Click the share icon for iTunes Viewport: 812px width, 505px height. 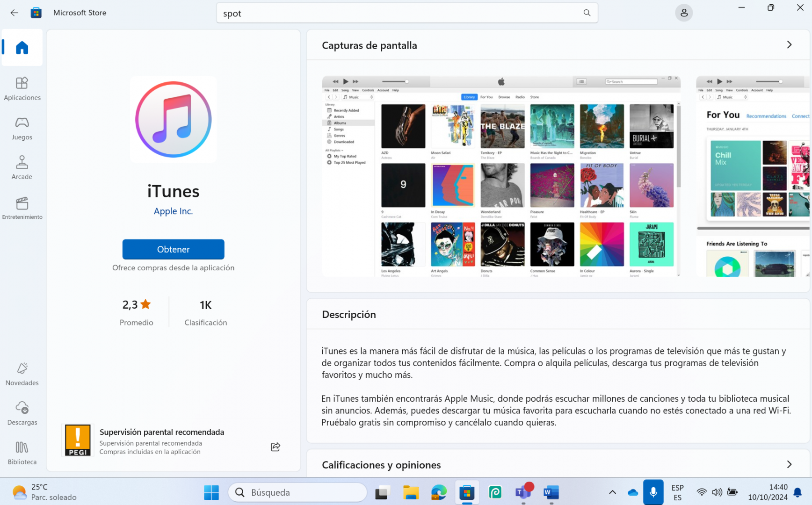tap(275, 447)
